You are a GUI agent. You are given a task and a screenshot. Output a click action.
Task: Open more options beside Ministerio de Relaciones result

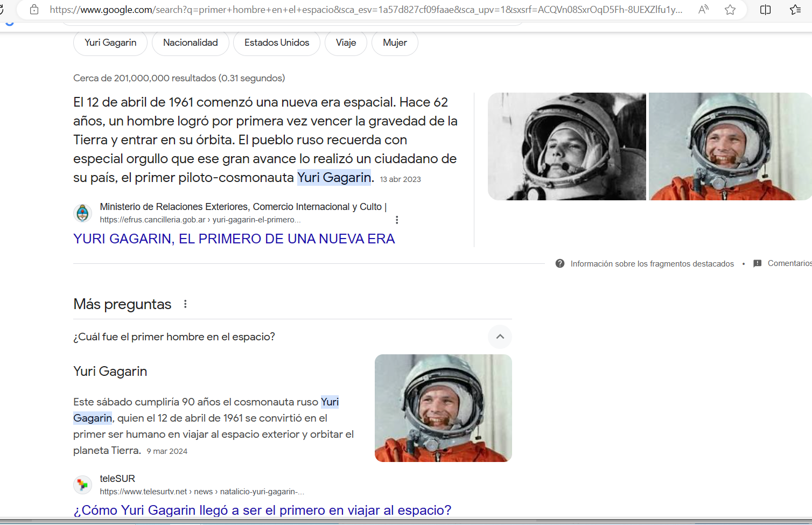[397, 220]
